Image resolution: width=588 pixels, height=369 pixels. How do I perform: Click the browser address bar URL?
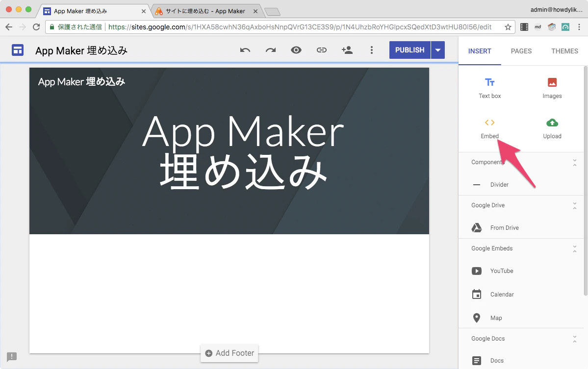pos(300,27)
